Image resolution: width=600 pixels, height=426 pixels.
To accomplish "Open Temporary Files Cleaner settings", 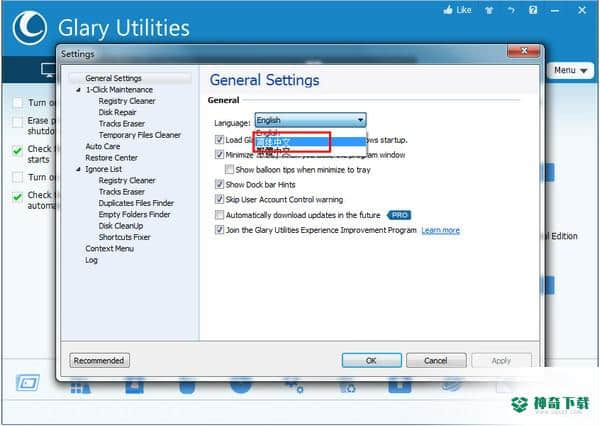I will [x=140, y=135].
